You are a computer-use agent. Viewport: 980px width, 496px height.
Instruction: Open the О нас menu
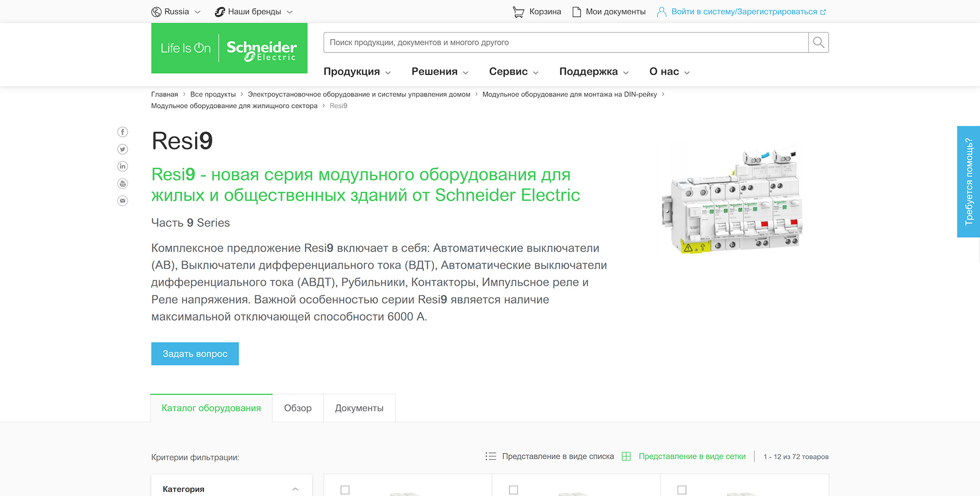click(x=670, y=72)
